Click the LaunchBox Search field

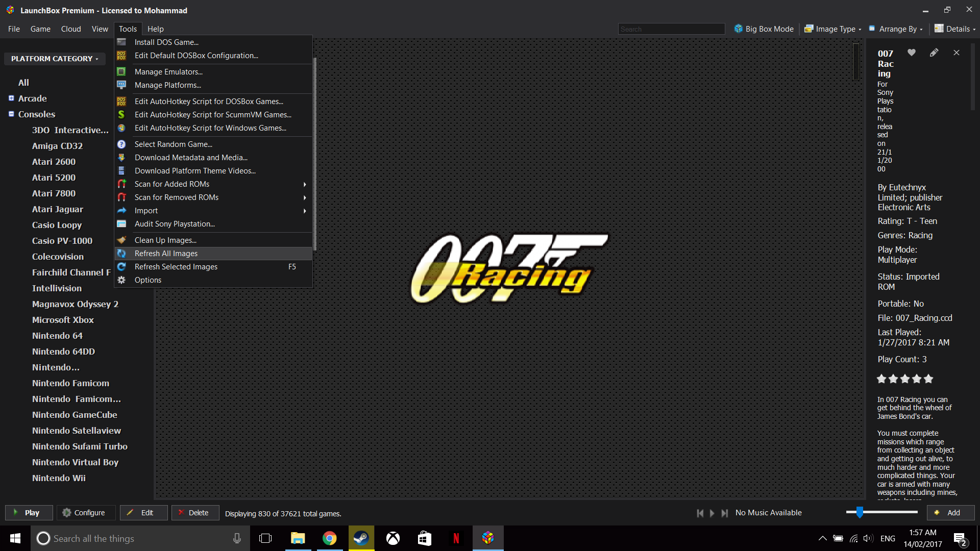tap(672, 29)
